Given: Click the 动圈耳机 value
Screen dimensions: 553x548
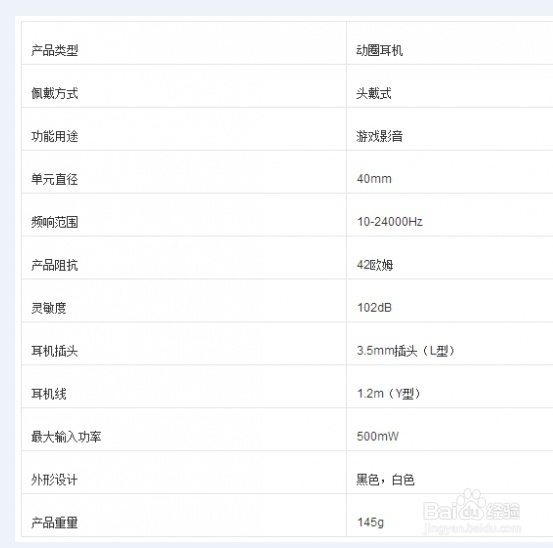Looking at the screenshot, I should click(x=379, y=50).
